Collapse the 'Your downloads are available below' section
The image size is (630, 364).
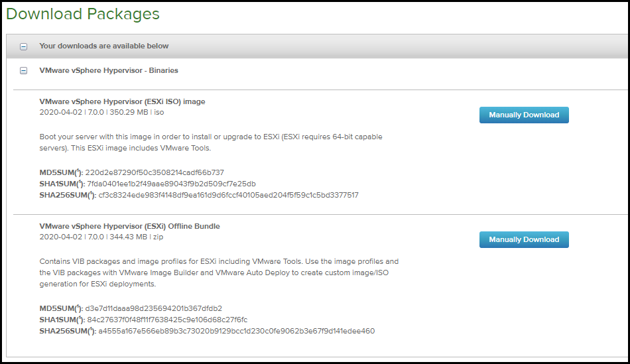24,46
